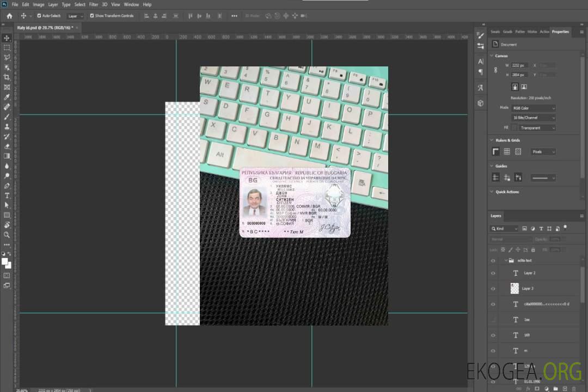The width and height of the screenshot is (588, 392).
Task: Open the Character panel icon
Action: coord(480,62)
